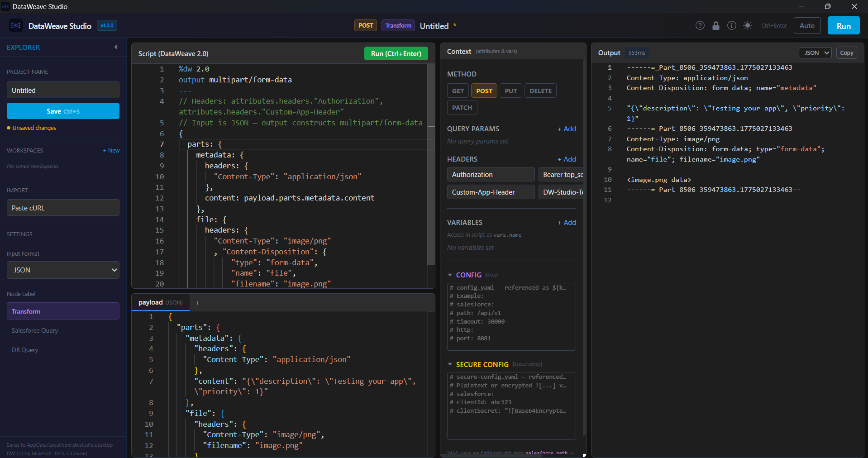Toggle light theme with the sun icon
Screen dimensions: 868x458
pyautogui.click(x=748, y=25)
